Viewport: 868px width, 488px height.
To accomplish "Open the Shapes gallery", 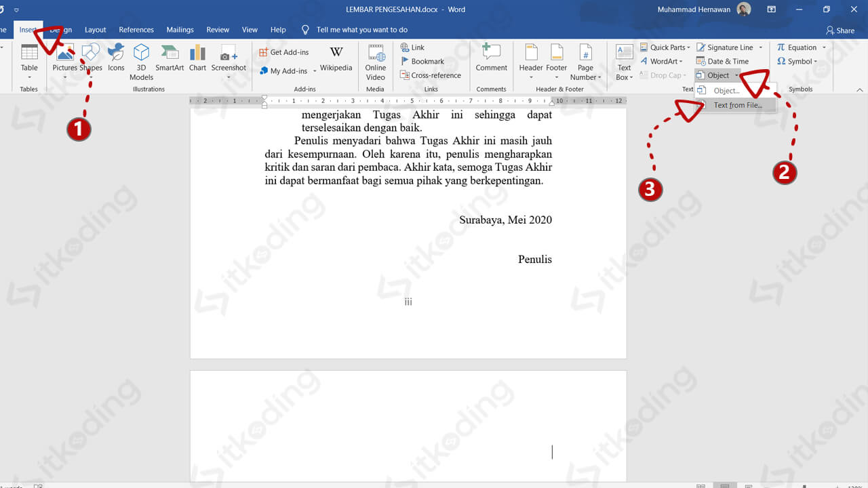I will (90, 62).
